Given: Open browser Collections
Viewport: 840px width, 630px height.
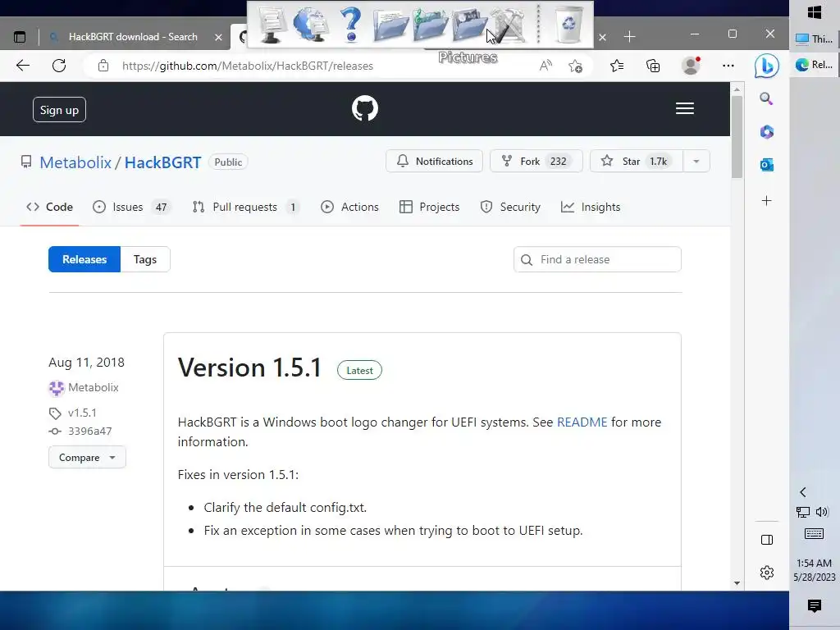Looking at the screenshot, I should tap(653, 66).
